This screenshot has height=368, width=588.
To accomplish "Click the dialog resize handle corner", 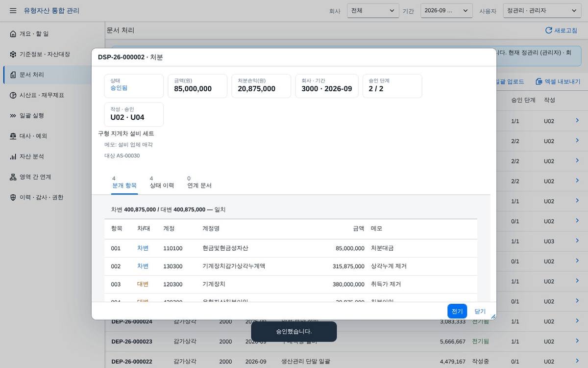I will click(x=493, y=316).
